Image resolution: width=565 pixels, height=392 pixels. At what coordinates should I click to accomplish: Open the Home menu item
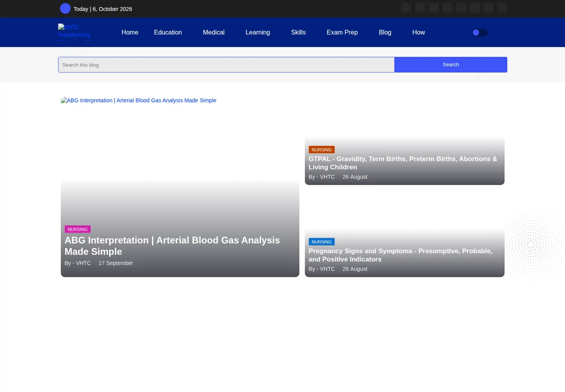click(130, 33)
